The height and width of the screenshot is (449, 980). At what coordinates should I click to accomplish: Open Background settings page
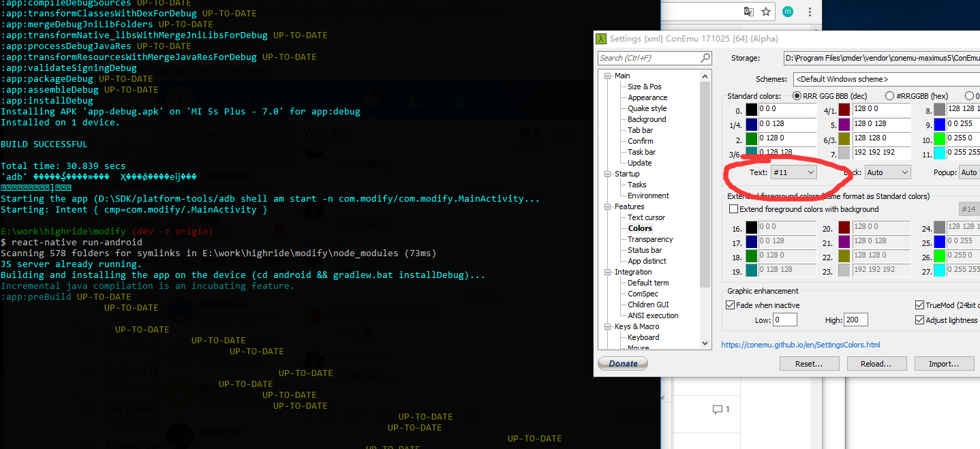coord(647,119)
